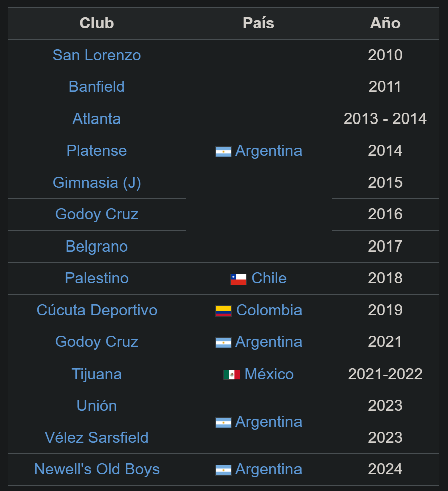Open the Vélez Sarsfield link
The height and width of the screenshot is (491, 448).
97,437
